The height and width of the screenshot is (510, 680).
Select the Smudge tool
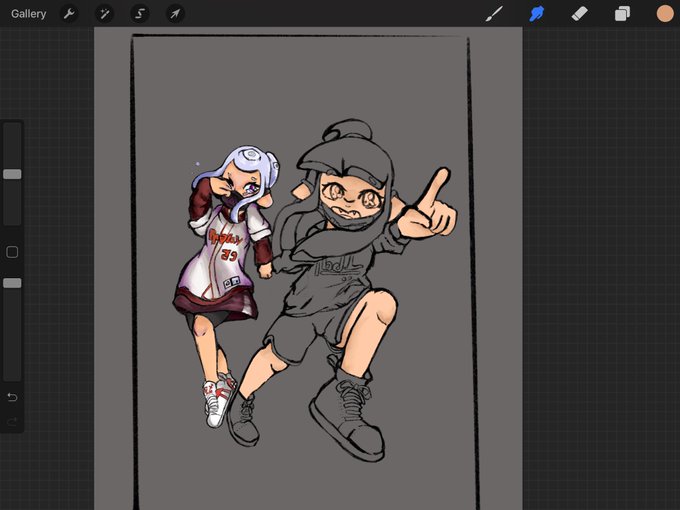pos(537,14)
